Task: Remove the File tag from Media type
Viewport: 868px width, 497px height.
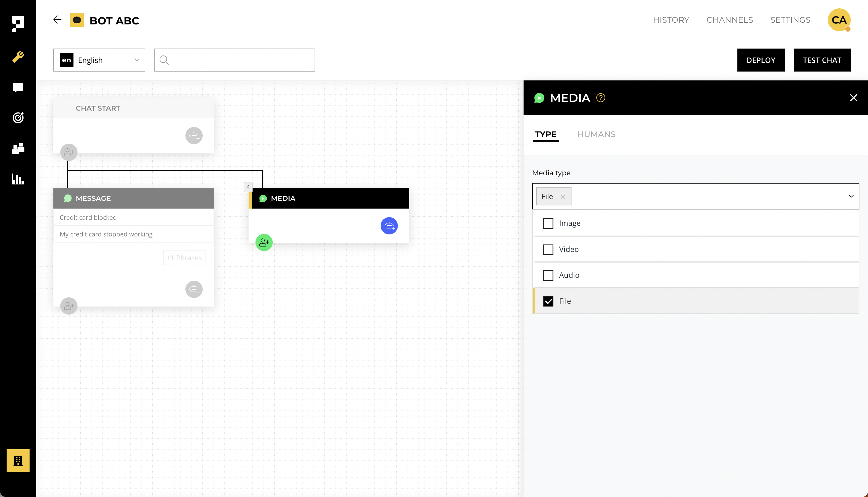Action: [x=563, y=197]
